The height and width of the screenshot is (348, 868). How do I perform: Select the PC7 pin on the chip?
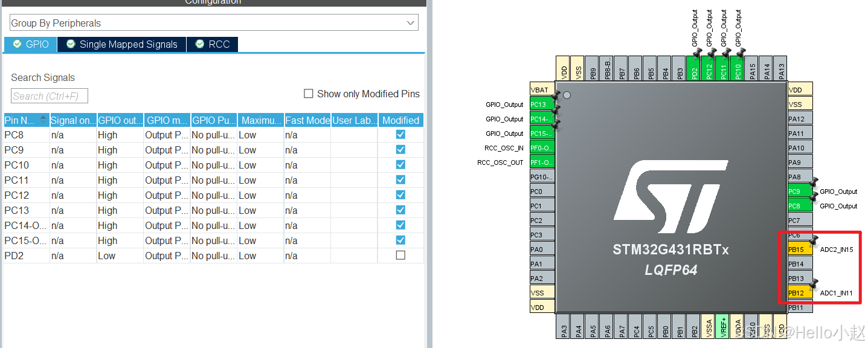tap(800, 221)
